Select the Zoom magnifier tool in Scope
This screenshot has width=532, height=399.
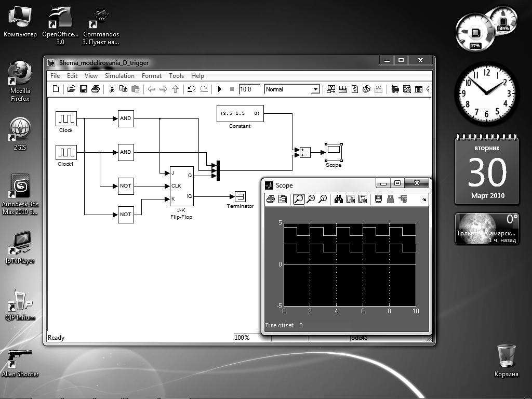[x=299, y=199]
